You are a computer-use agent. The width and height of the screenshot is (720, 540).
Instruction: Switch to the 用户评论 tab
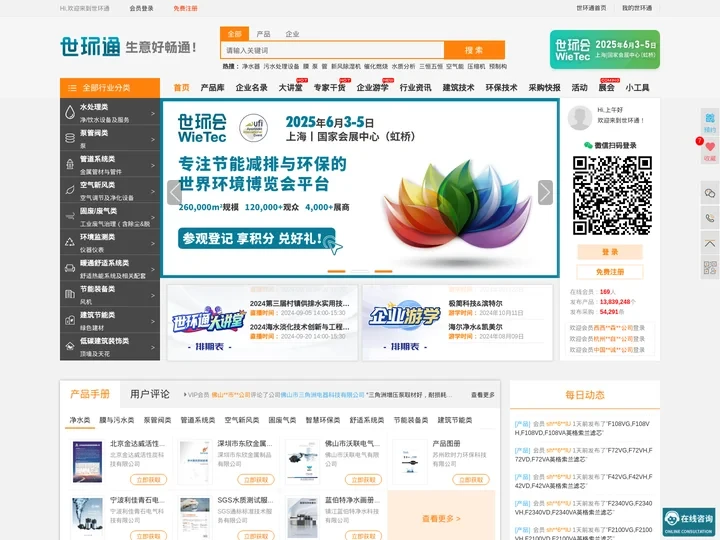click(150, 394)
